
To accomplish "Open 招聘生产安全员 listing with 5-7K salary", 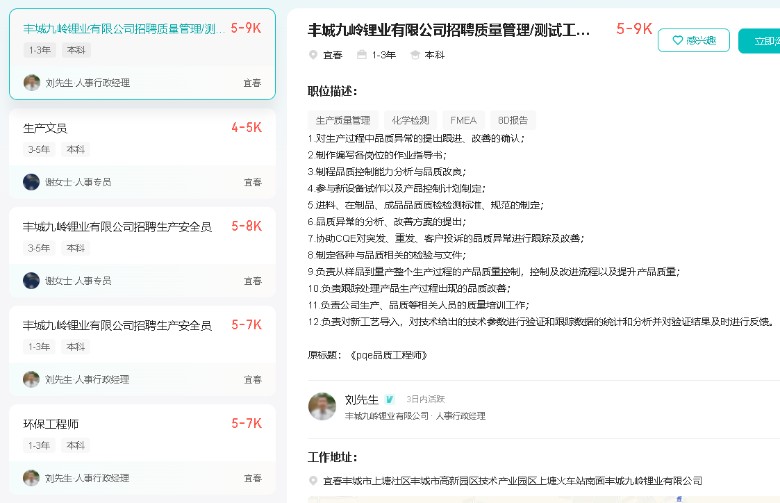I will 117,326.
